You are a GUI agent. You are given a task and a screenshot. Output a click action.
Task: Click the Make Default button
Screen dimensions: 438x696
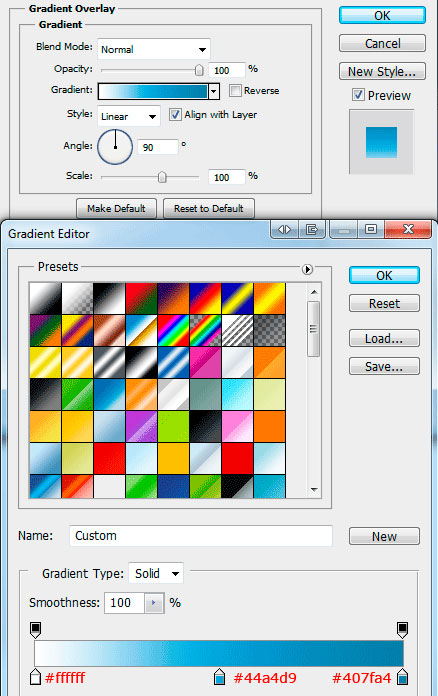116,209
